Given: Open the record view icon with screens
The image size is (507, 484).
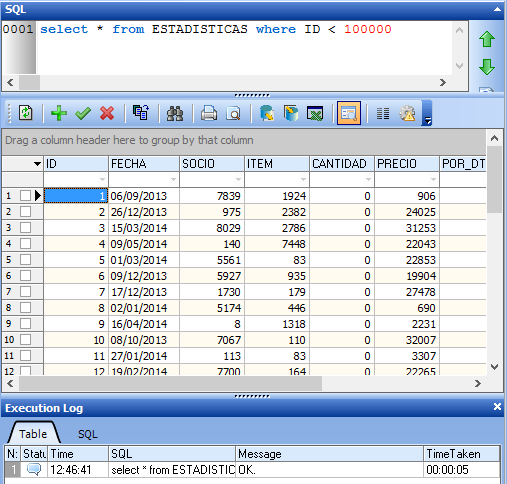Looking at the screenshot, I should [x=141, y=113].
